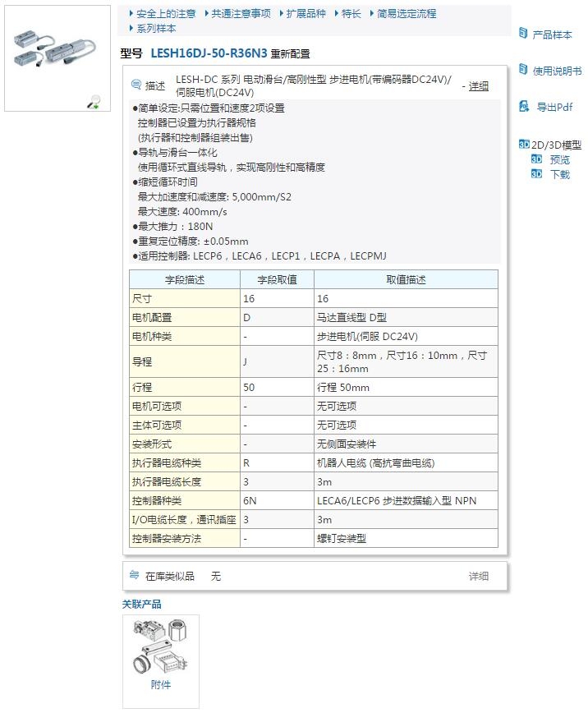The image size is (588, 713).
Task: Open the 扩展品种 link
Action: [305, 14]
